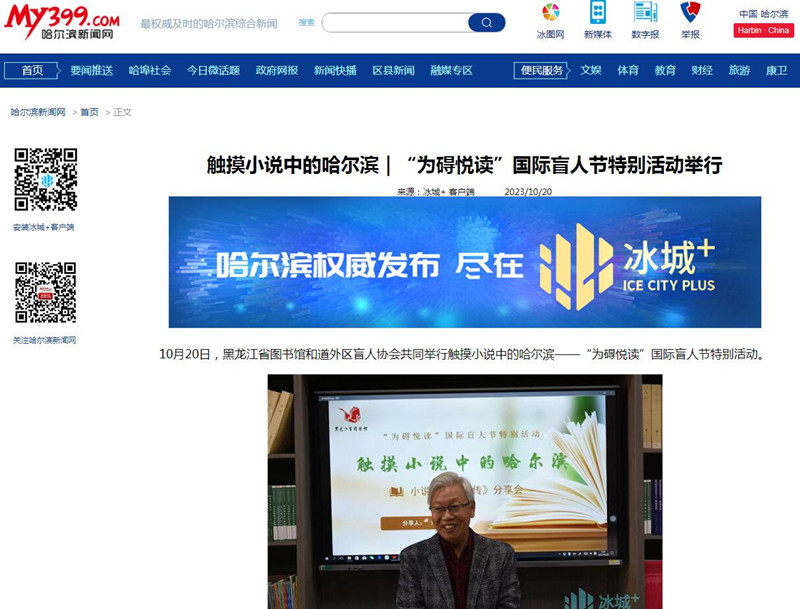Click the Harbin · China red badge
The height and width of the screenshot is (609, 800).
tap(763, 30)
